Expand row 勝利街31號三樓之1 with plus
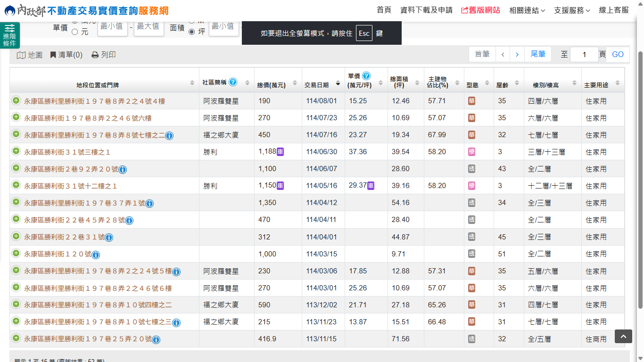The height and width of the screenshot is (362, 644). [x=16, y=151]
